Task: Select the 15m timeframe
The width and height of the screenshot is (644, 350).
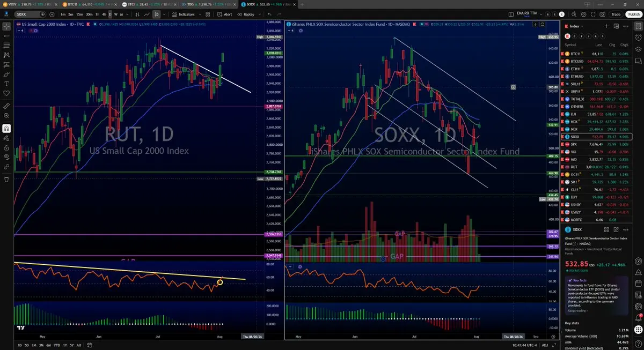Action: coord(79,14)
